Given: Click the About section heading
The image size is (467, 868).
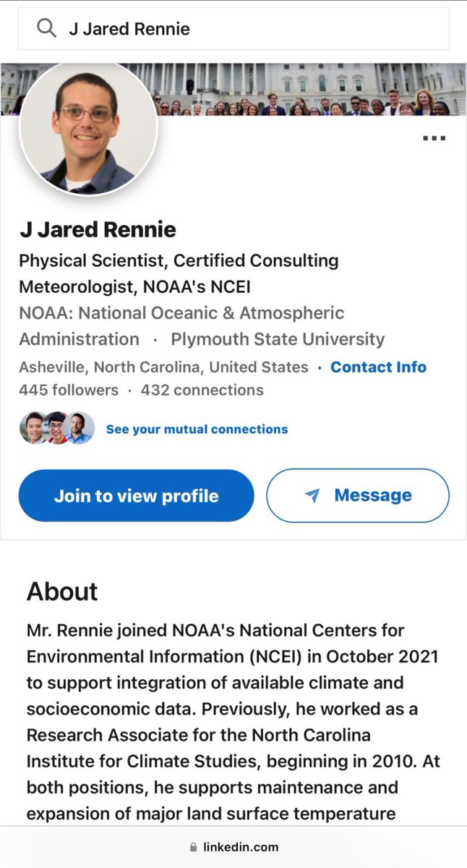Looking at the screenshot, I should pos(62,591).
